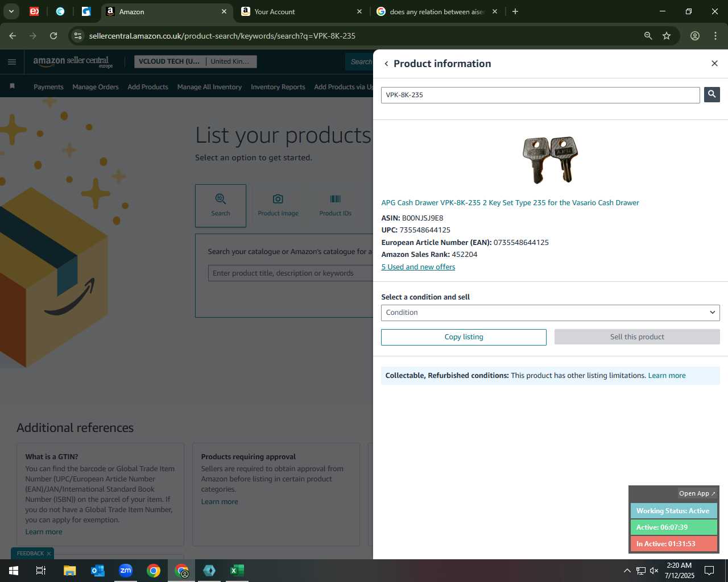Image resolution: width=728 pixels, height=582 pixels.
Task: Go back using the Product information chevron
Action: tap(386, 64)
